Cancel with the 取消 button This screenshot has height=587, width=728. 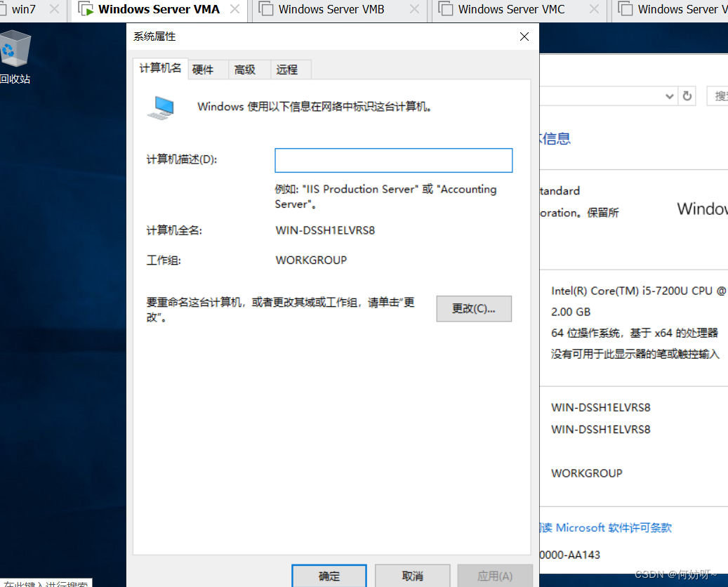412,576
